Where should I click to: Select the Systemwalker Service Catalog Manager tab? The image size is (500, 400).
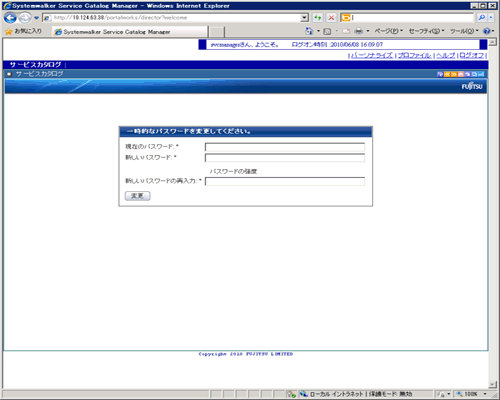pyautogui.click(x=130, y=32)
